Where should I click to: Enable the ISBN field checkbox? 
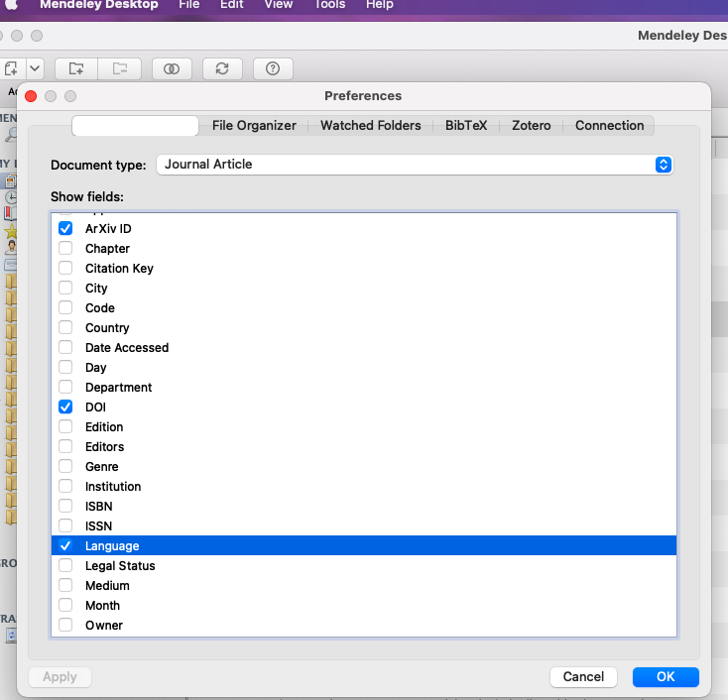tap(65, 506)
